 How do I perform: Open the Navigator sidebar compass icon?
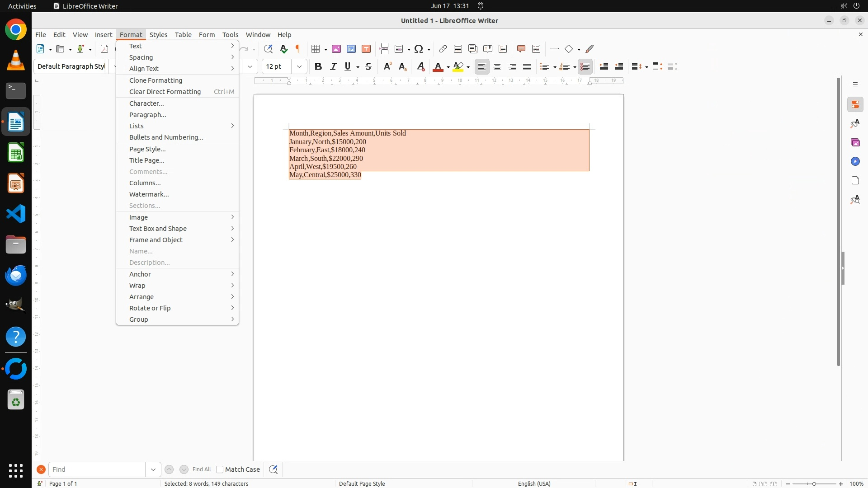click(855, 161)
